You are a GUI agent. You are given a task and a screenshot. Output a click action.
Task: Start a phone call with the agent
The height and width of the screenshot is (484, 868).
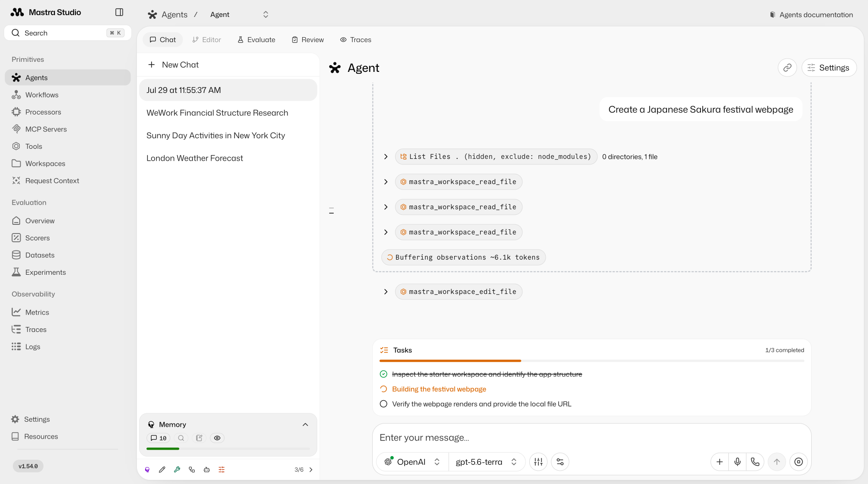coord(755,462)
